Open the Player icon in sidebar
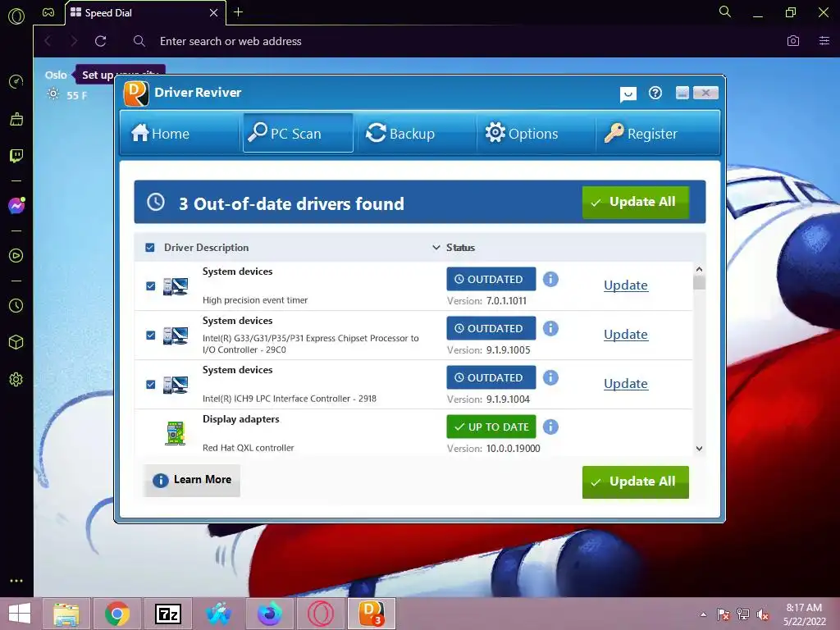840x630 pixels. coord(16,256)
